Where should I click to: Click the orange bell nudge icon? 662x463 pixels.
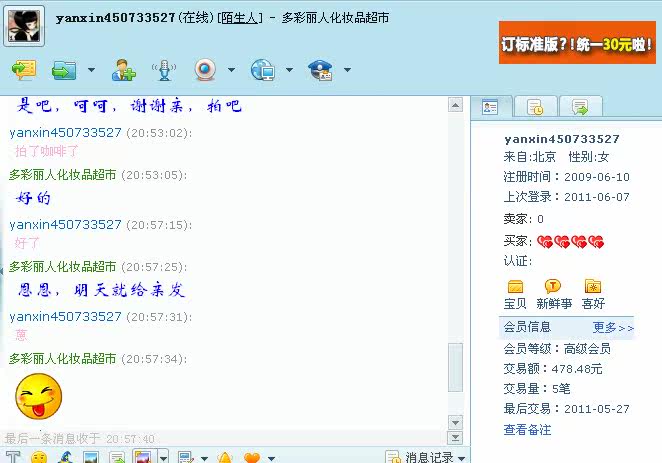225,458
